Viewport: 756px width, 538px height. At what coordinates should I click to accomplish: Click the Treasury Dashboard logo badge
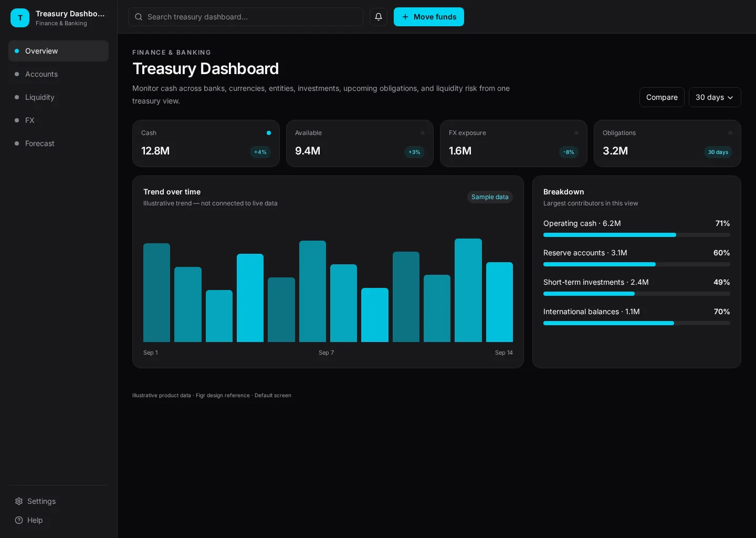point(20,18)
